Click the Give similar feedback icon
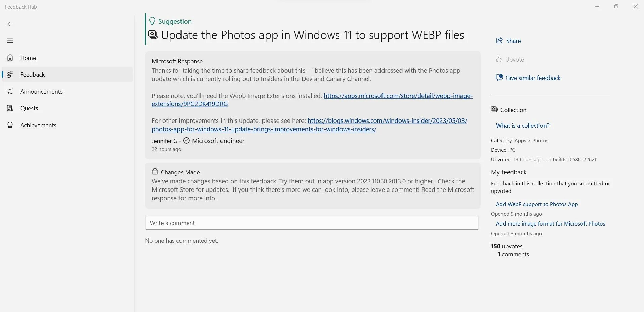Image resolution: width=644 pixels, height=312 pixels. pos(499,78)
